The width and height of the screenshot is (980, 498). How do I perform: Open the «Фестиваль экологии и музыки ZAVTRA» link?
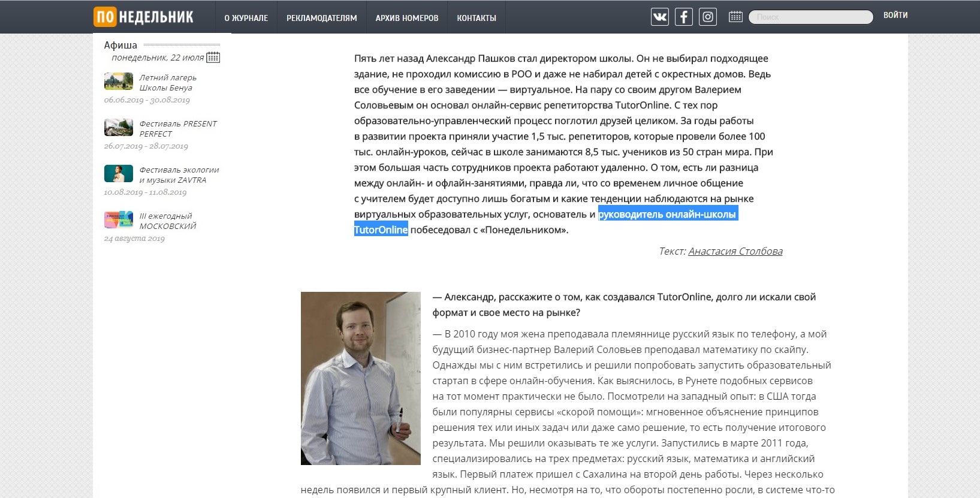pos(179,175)
